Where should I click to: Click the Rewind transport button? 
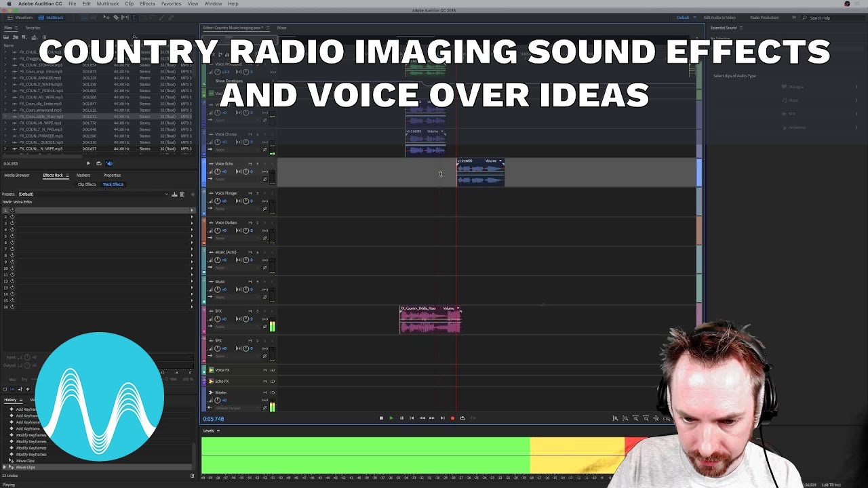(422, 418)
